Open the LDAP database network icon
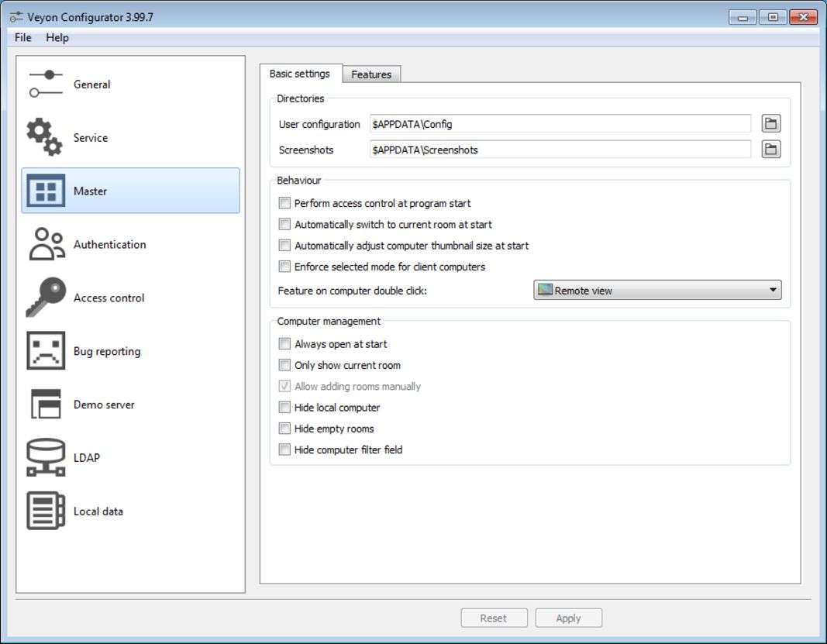This screenshot has width=827, height=644. tap(46, 457)
